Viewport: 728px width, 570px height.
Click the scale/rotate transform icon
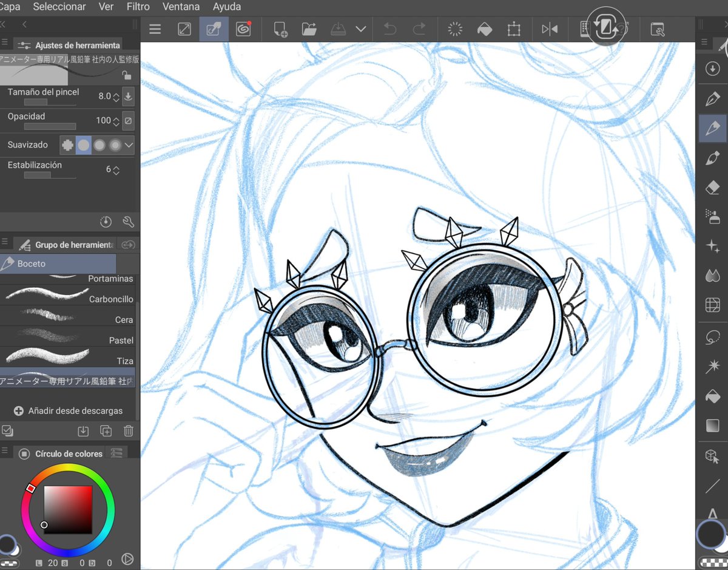pyautogui.click(x=514, y=29)
